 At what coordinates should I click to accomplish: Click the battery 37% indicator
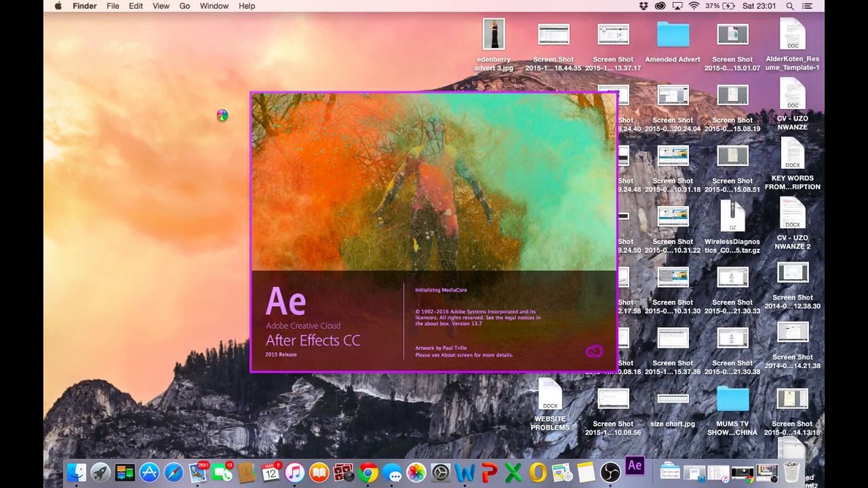(720, 6)
